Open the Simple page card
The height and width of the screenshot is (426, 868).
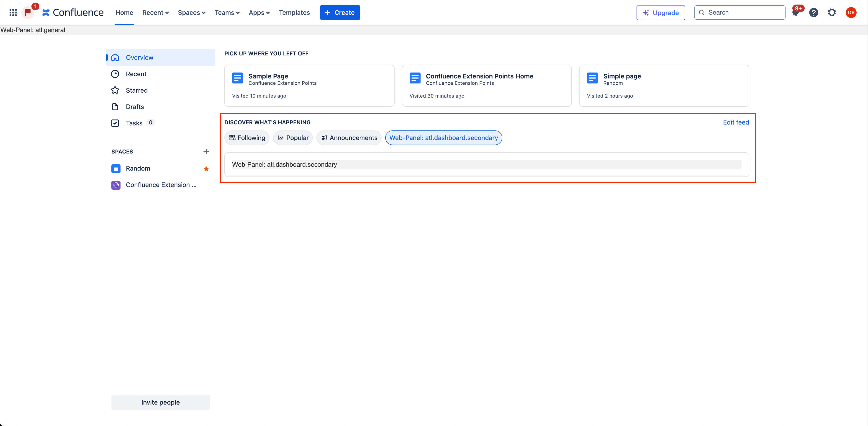[x=664, y=86]
